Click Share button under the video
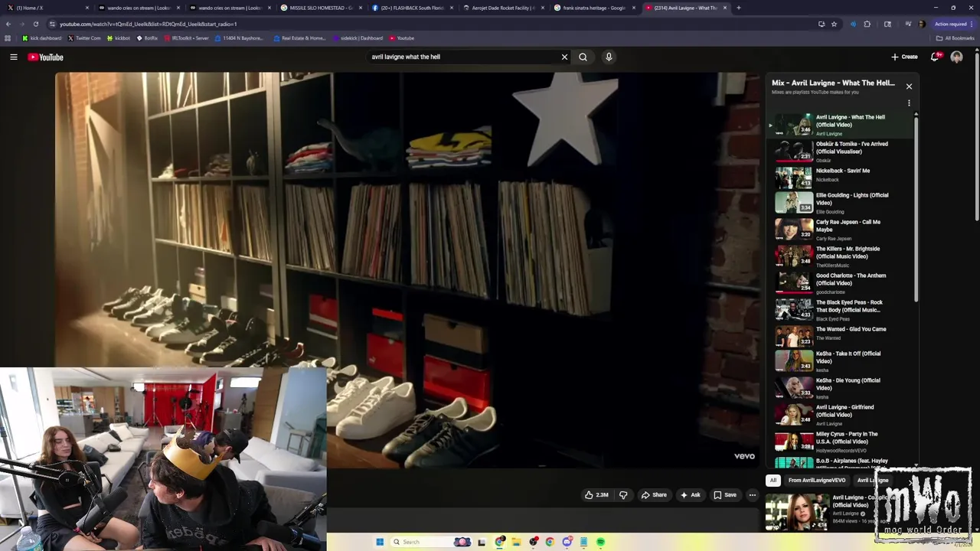The height and width of the screenshot is (551, 980). click(x=654, y=495)
